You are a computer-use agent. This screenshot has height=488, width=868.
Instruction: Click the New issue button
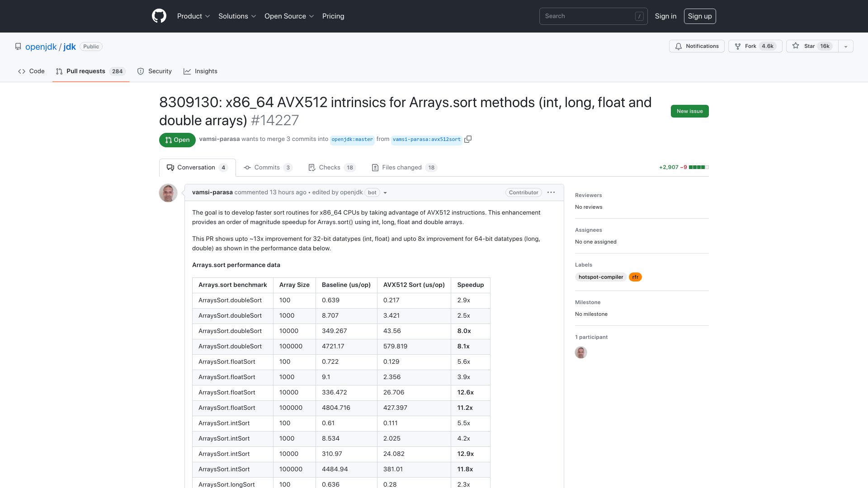click(x=690, y=111)
